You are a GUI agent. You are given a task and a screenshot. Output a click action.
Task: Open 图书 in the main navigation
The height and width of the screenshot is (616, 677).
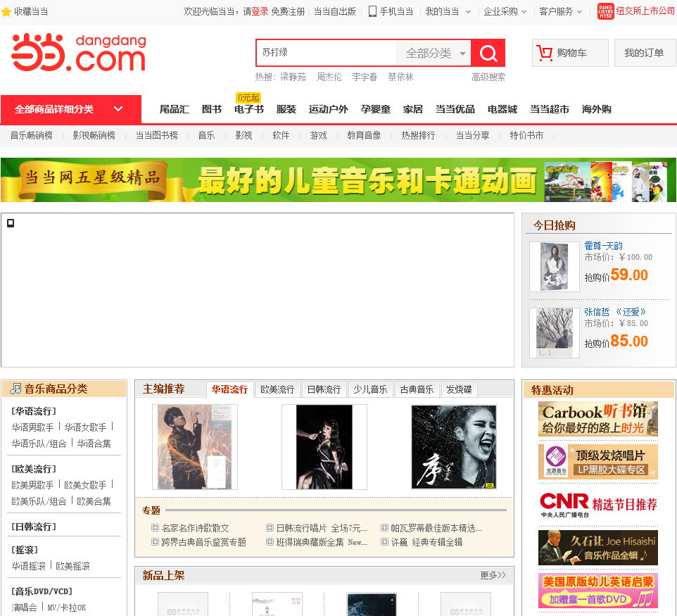(212, 109)
